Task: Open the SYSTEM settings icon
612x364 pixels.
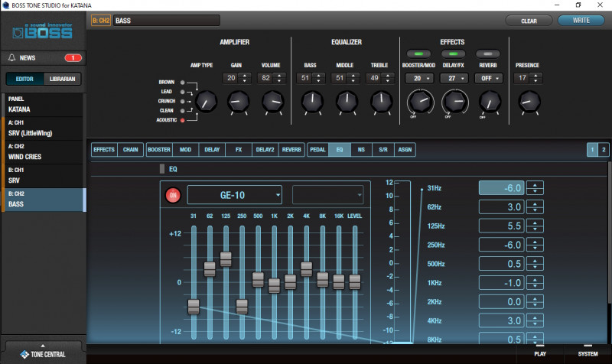Action: pos(588,349)
